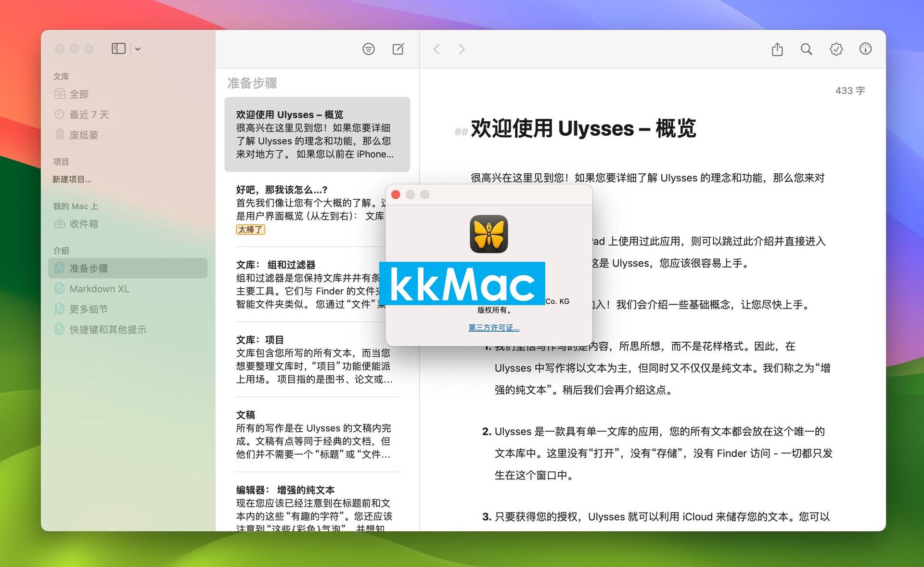Open the sheet 文库:项目

pyautogui.click(x=317, y=360)
